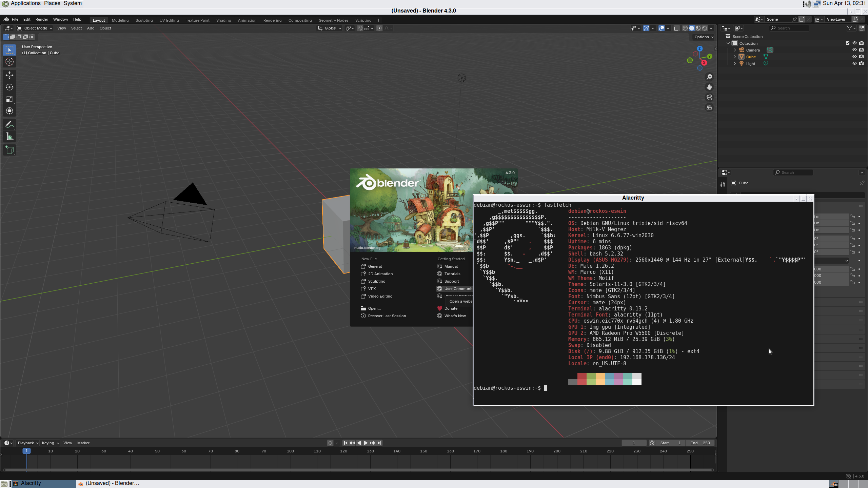Switch to the Geometry Nodes workspace tab
The image size is (868, 488).
tap(333, 20)
